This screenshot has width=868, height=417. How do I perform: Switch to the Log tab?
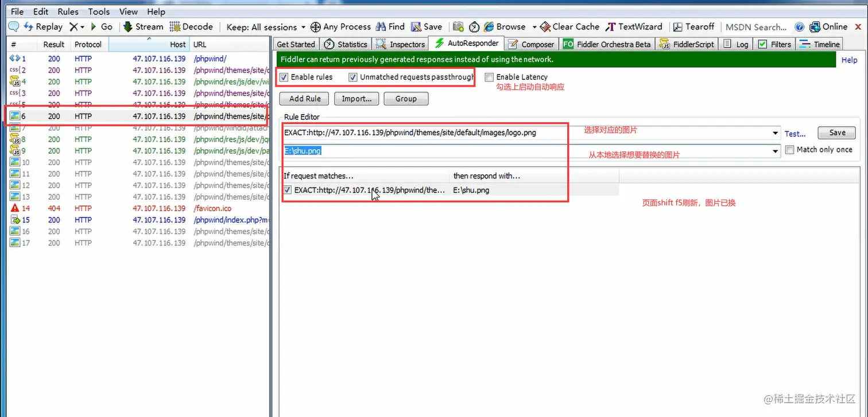pos(736,44)
